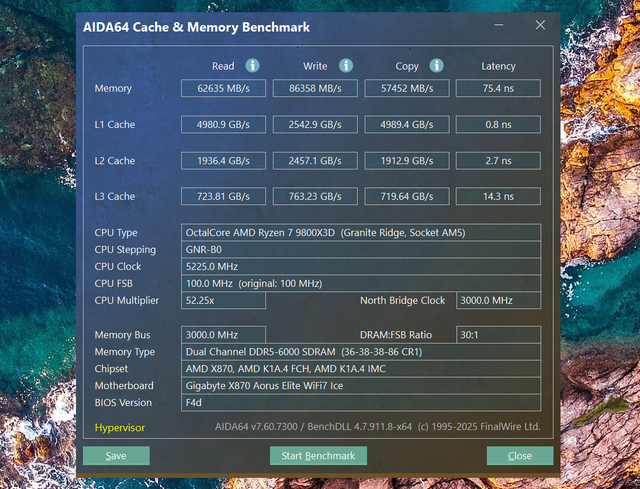Select the Memory Read result field

(223, 88)
